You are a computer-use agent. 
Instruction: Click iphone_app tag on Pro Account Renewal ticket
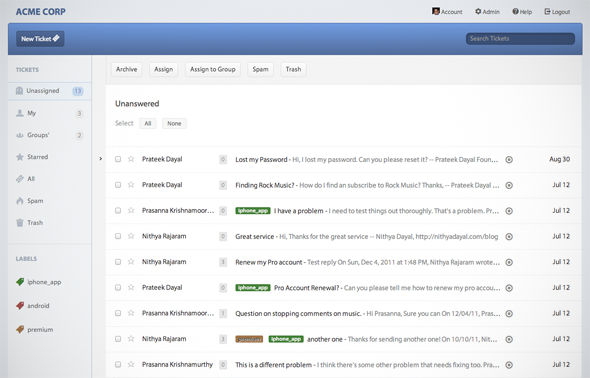253,287
